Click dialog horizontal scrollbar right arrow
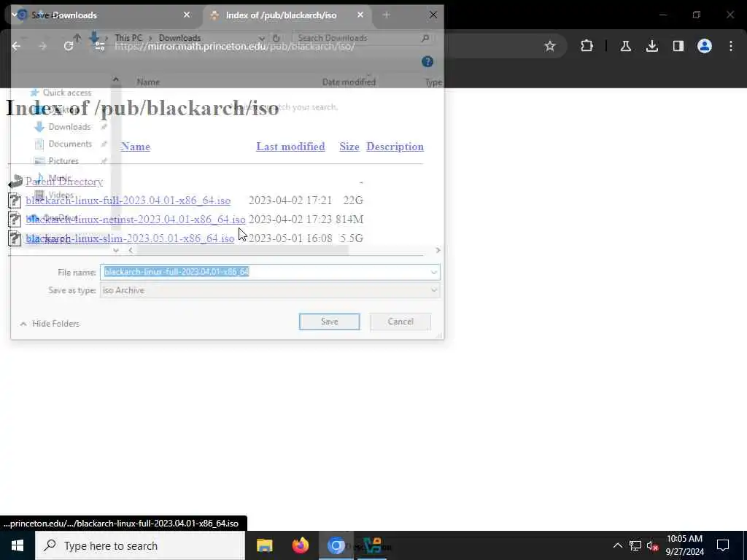This screenshot has height=560, width=747. [438, 251]
